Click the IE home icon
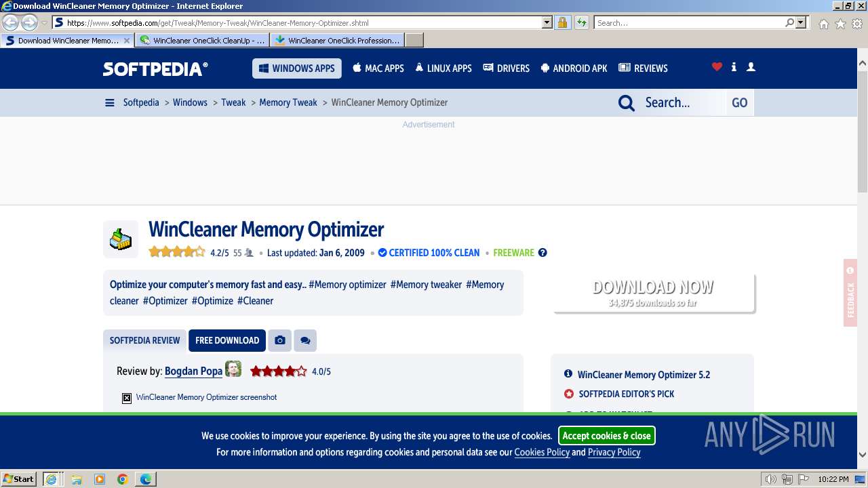The width and height of the screenshot is (868, 488). (823, 24)
